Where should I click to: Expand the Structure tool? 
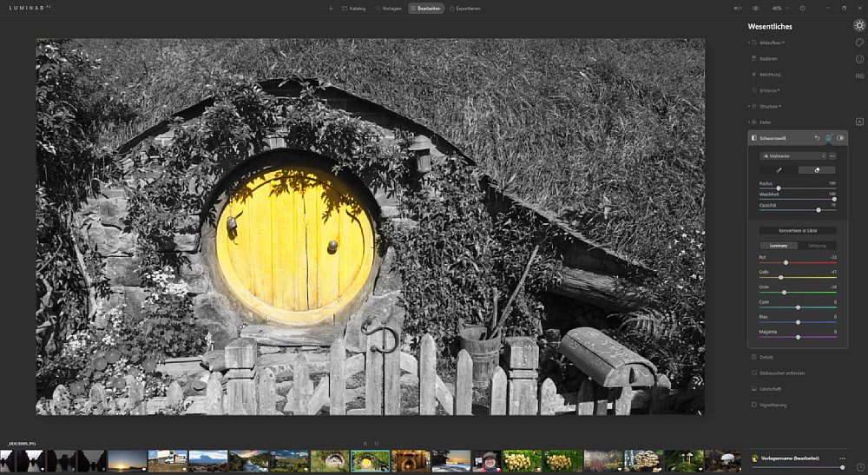click(769, 106)
